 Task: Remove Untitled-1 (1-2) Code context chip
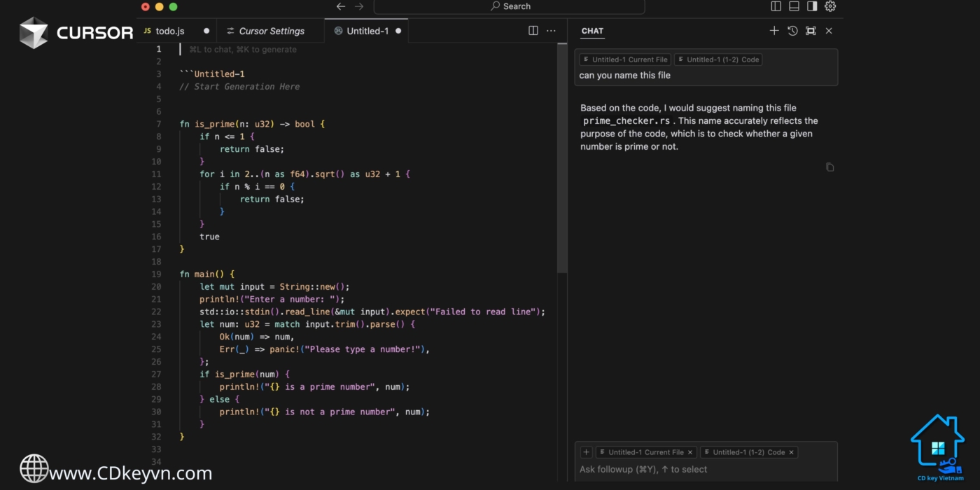(x=792, y=452)
